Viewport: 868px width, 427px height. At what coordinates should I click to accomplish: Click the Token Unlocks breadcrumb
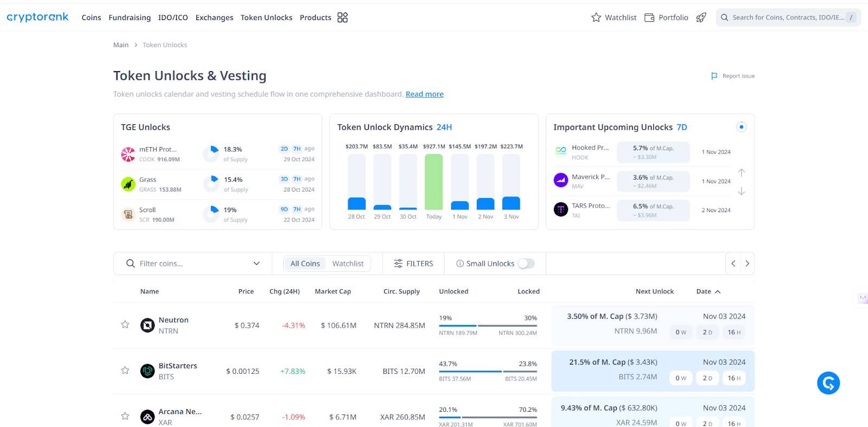click(x=165, y=45)
